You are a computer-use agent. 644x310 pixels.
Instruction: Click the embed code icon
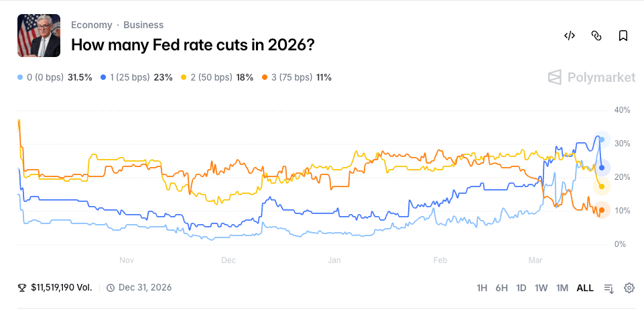pyautogui.click(x=570, y=36)
